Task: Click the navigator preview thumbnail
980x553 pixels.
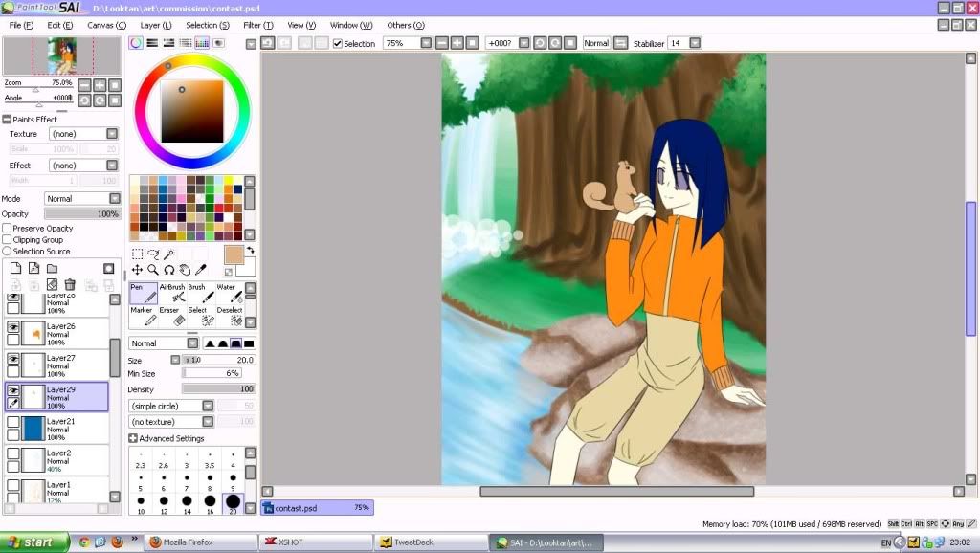Action: point(62,56)
